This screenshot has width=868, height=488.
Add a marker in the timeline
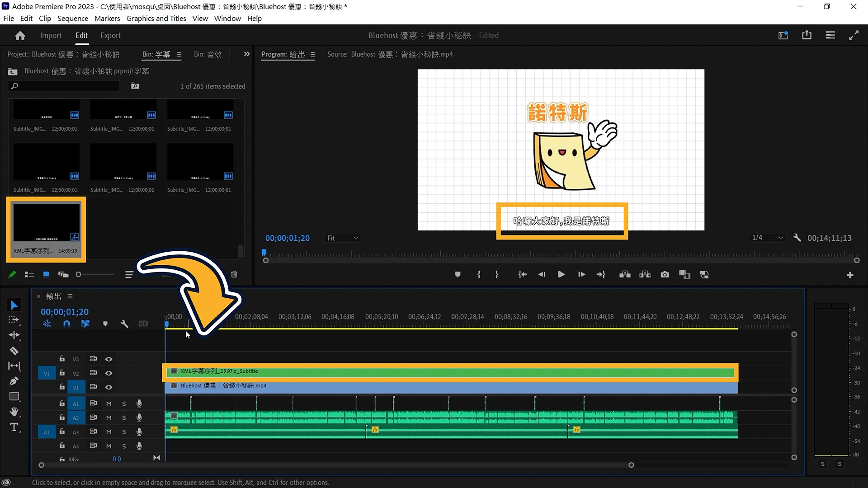(105, 324)
